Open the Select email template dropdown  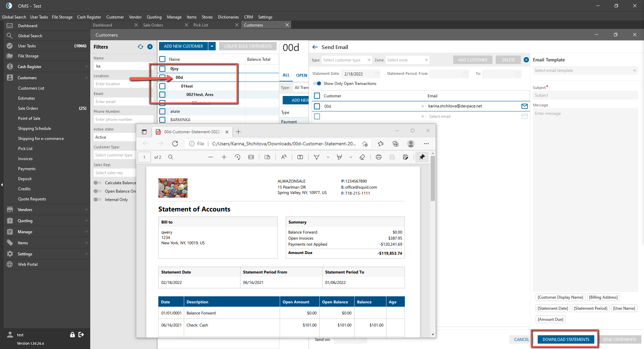(x=585, y=70)
